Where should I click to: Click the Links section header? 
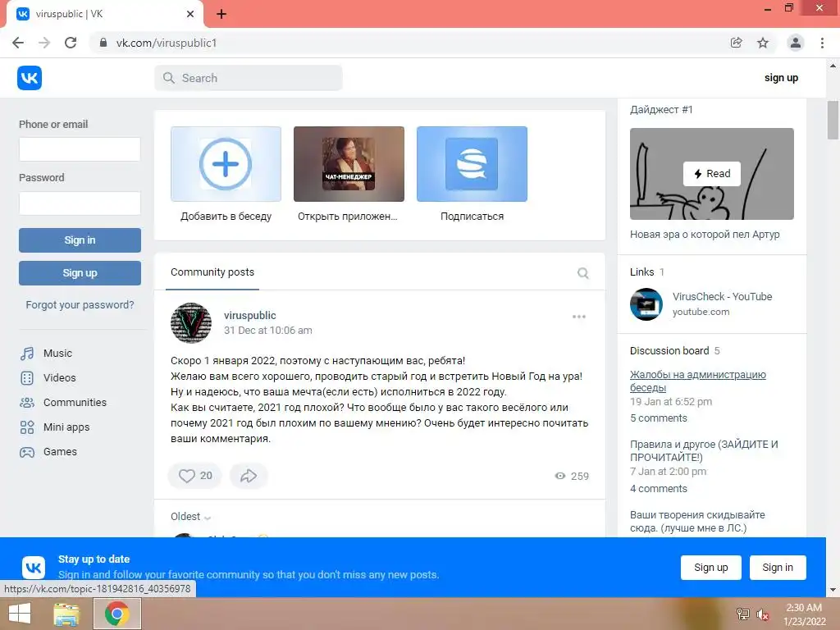647,272
